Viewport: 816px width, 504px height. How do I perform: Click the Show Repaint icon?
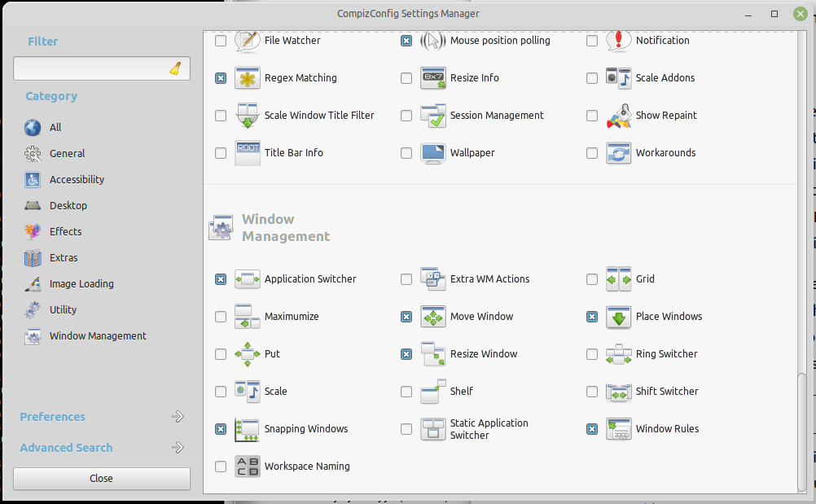click(x=619, y=116)
